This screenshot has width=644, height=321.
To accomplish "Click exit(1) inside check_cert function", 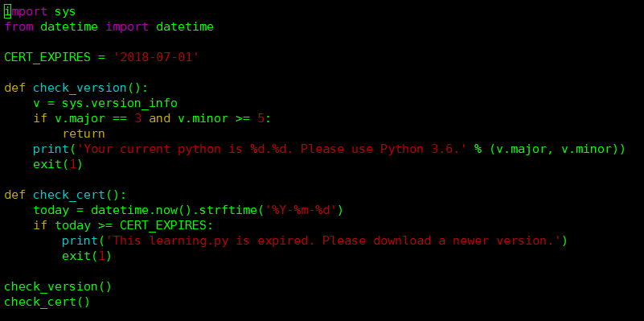I will coord(87,256).
